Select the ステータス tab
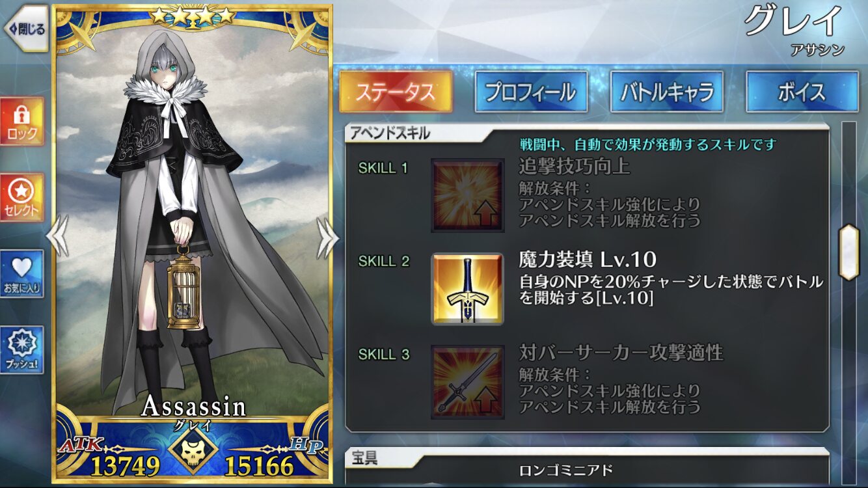The height and width of the screenshot is (488, 868). point(395,92)
